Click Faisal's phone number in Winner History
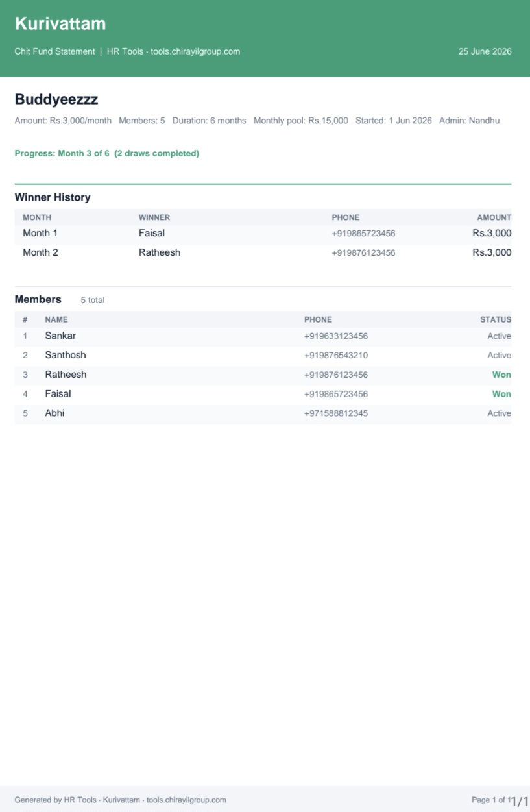The height and width of the screenshot is (812, 530). point(363,234)
